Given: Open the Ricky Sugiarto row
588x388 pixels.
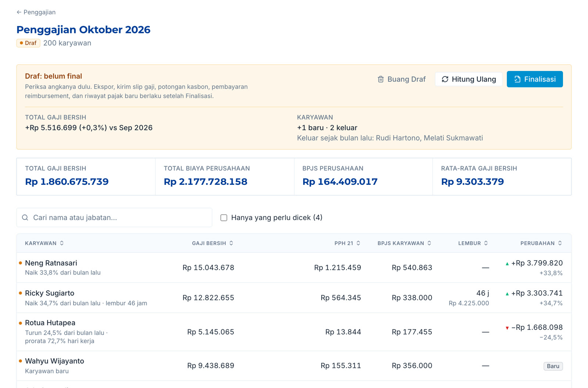Looking at the screenshot, I should (x=294, y=298).
